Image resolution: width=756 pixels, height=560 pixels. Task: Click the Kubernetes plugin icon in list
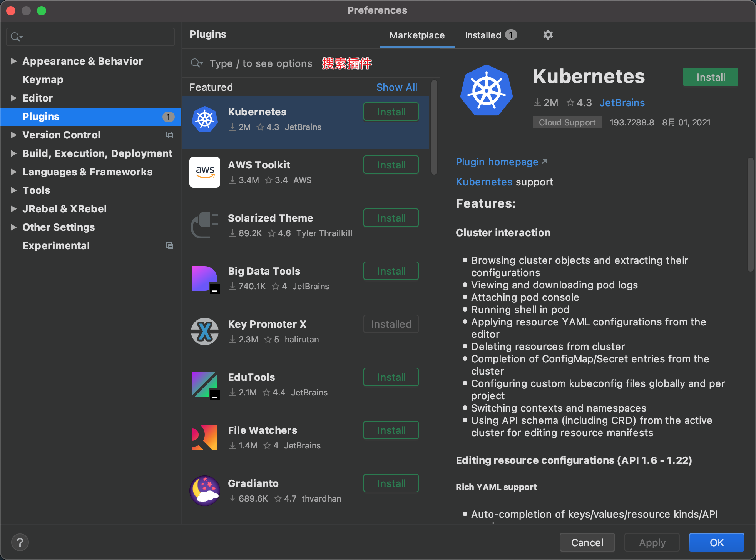click(x=205, y=119)
